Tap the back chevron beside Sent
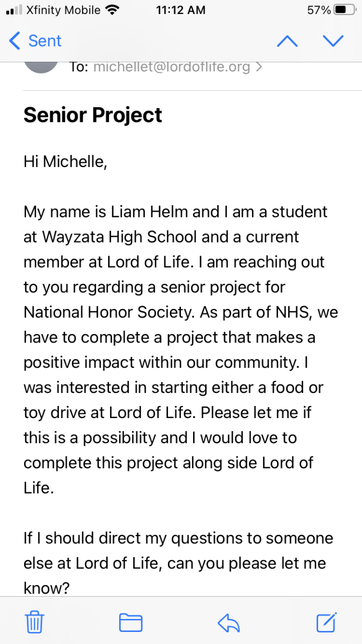 click(x=15, y=41)
